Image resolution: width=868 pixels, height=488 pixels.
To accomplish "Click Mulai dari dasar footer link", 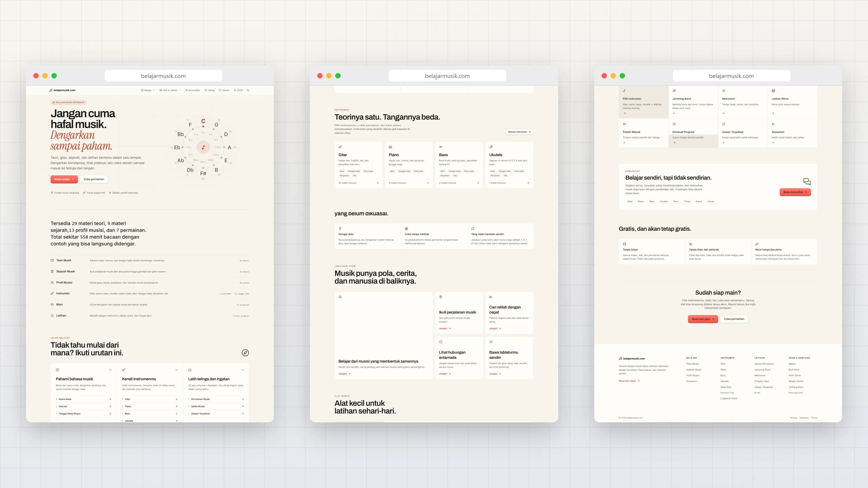I will (629, 381).
